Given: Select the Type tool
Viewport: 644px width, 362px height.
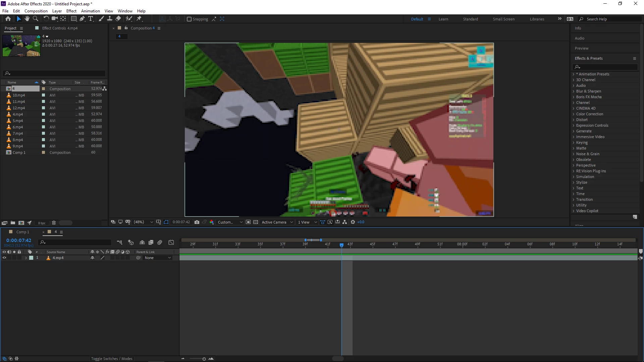Looking at the screenshot, I should tap(91, 19).
